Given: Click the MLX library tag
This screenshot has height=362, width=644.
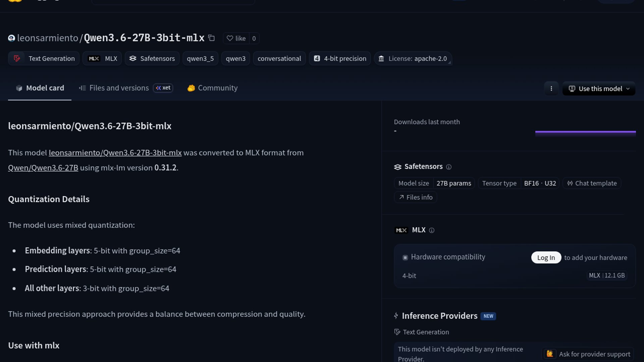Looking at the screenshot, I should (x=102, y=58).
